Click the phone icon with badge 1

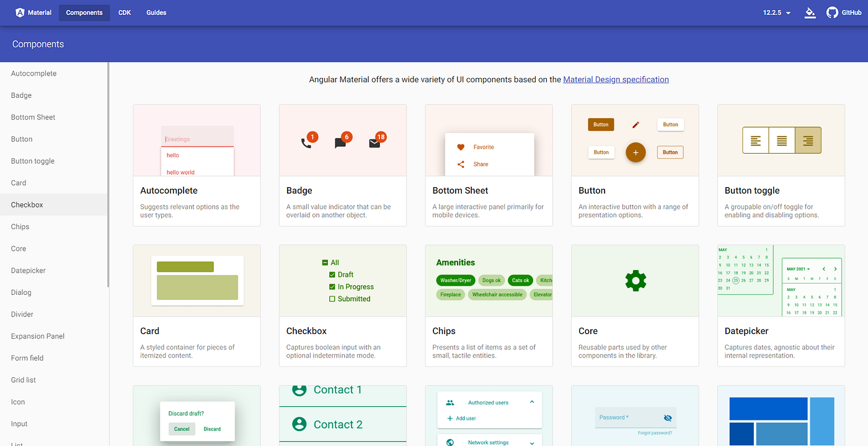click(306, 143)
